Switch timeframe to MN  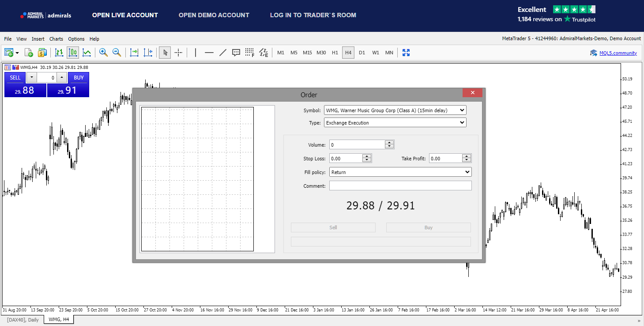tap(389, 53)
